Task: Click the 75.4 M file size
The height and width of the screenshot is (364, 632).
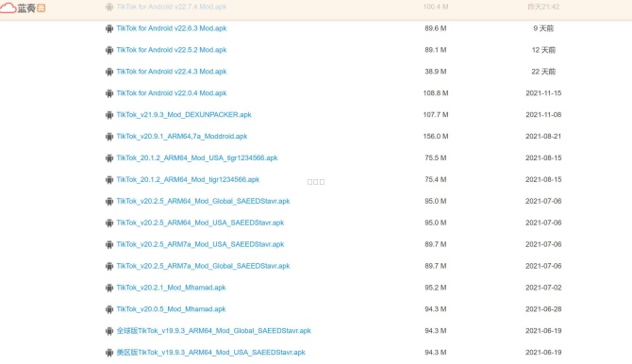Action: 435,179
